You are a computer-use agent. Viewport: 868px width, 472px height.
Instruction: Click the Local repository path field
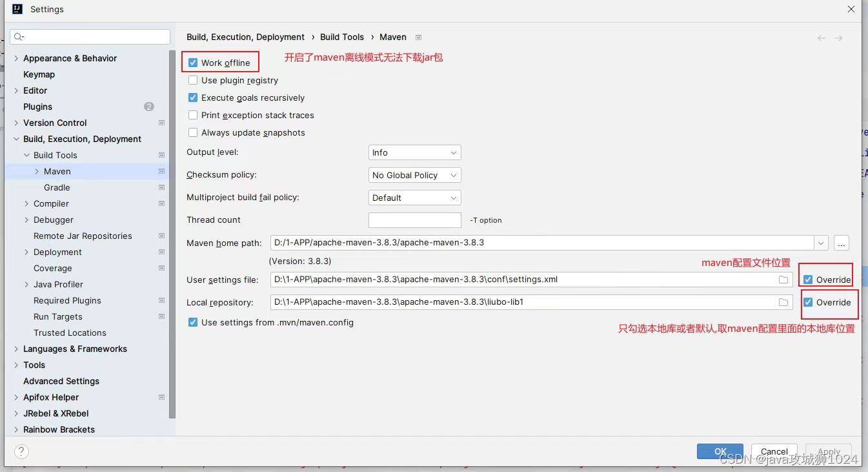click(532, 302)
